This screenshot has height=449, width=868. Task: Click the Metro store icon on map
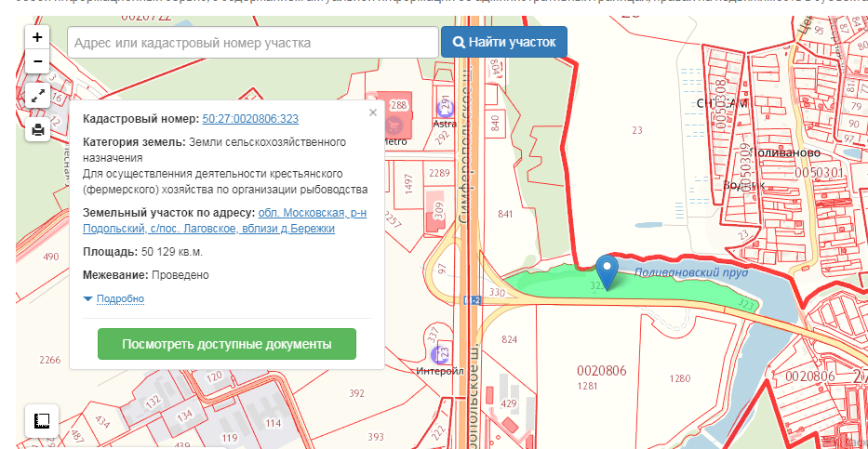(x=396, y=123)
